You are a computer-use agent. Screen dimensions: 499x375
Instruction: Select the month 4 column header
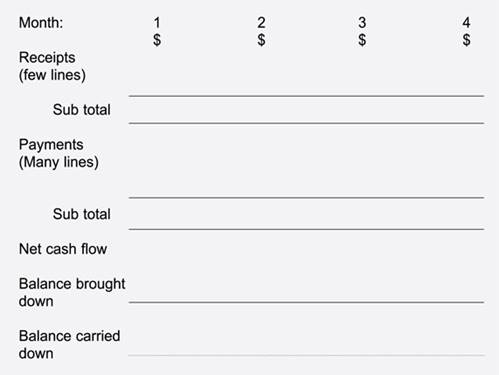466,23
